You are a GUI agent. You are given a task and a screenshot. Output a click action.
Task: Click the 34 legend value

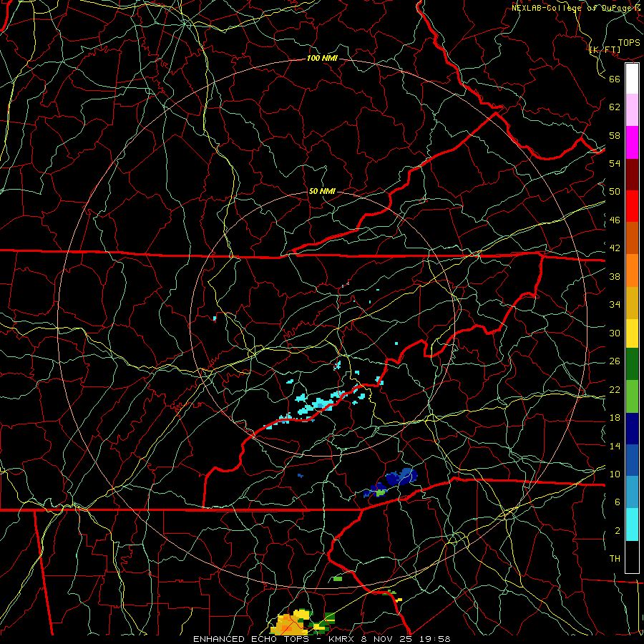(x=615, y=305)
